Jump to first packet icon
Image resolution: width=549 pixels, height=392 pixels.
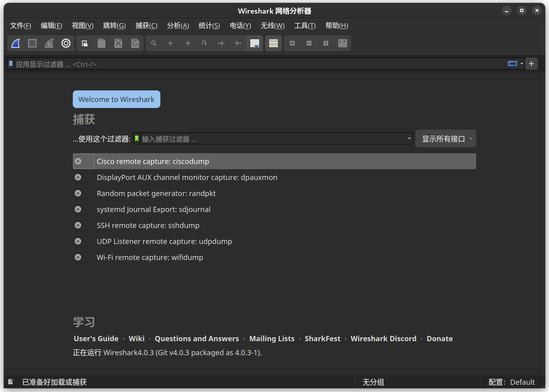tap(221, 43)
